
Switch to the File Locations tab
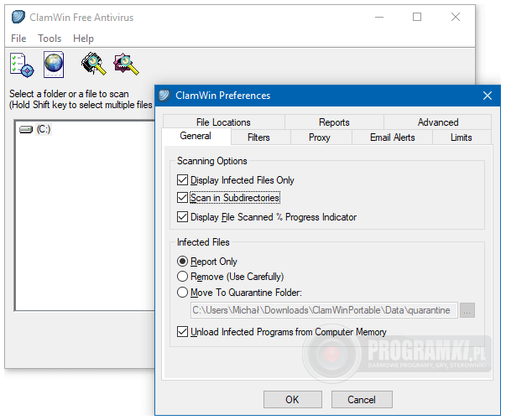pyautogui.click(x=223, y=122)
